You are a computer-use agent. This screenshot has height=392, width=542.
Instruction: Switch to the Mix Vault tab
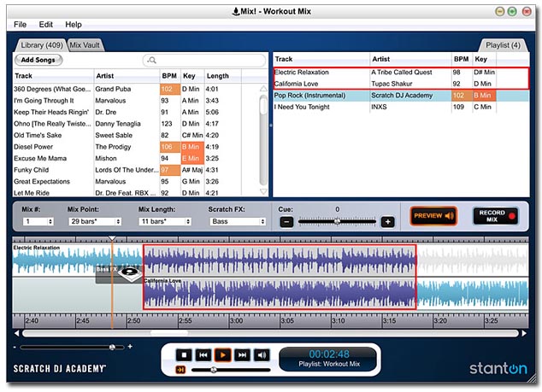click(85, 45)
